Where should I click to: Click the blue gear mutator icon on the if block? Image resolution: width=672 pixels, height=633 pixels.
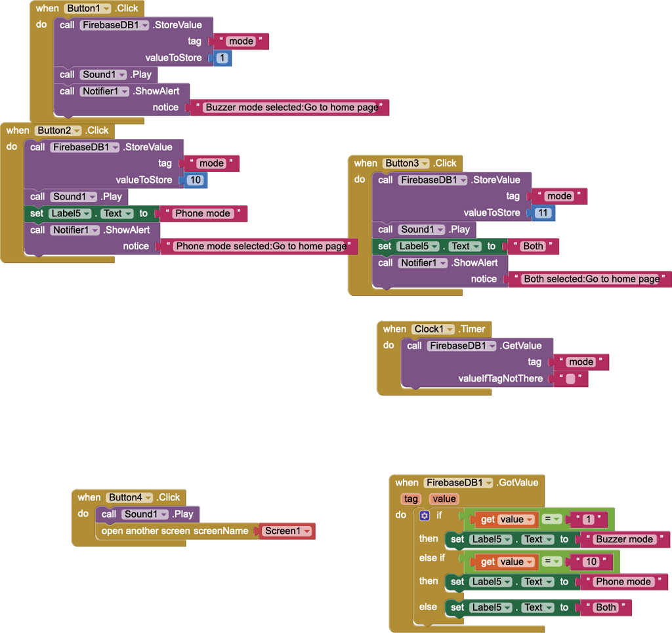tap(425, 516)
